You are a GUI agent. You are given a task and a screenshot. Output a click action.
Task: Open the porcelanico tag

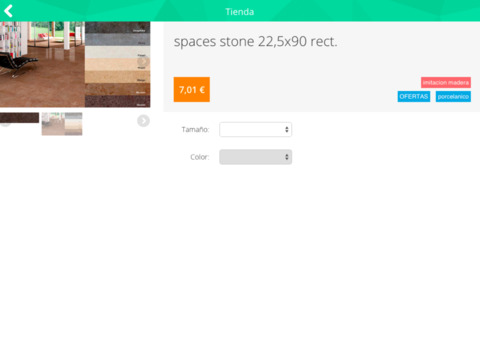point(453,96)
